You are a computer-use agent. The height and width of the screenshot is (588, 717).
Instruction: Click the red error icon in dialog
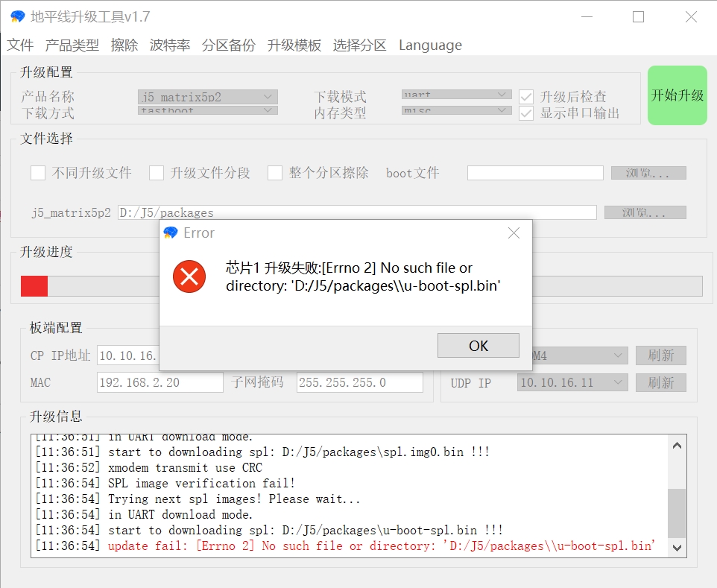click(189, 276)
